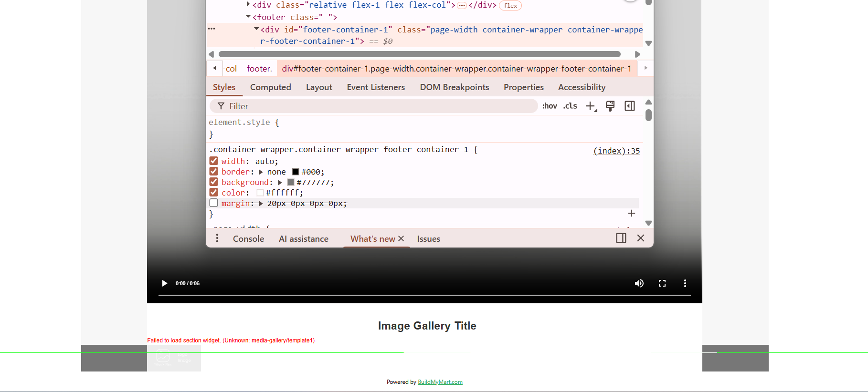Expand the margin shorthand triangle
The height and width of the screenshot is (392, 868).
(261, 203)
